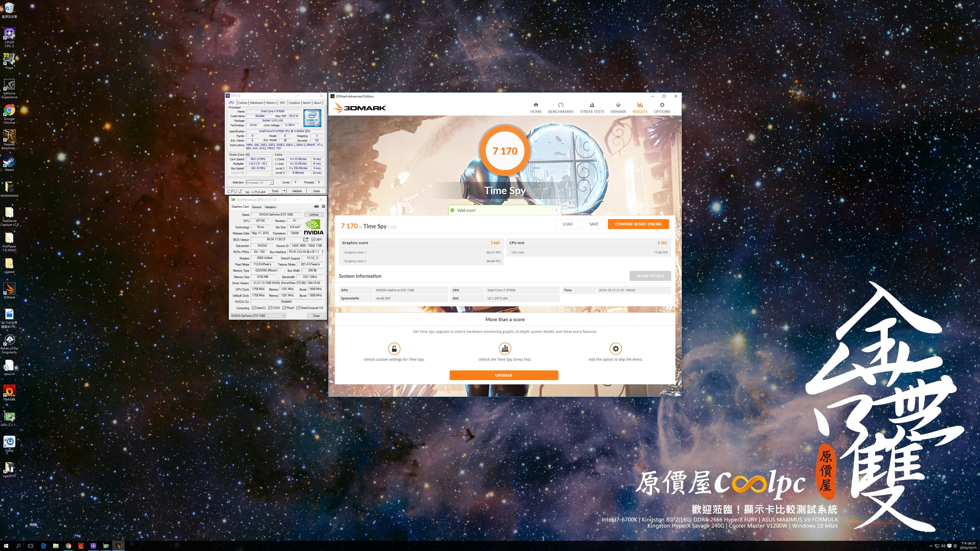Open FastStone Capture desktop icon
Screen dimensions: 980x551
[9, 217]
